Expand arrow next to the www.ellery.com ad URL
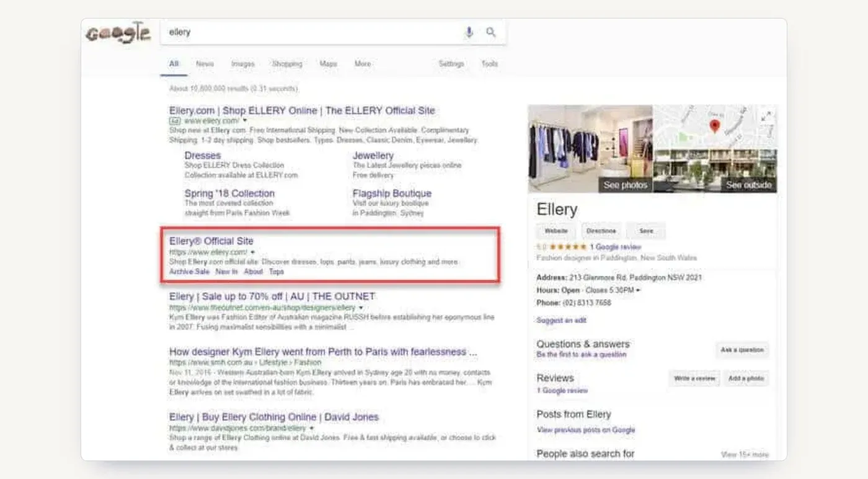Viewport: 868px width, 479px height. (x=245, y=121)
